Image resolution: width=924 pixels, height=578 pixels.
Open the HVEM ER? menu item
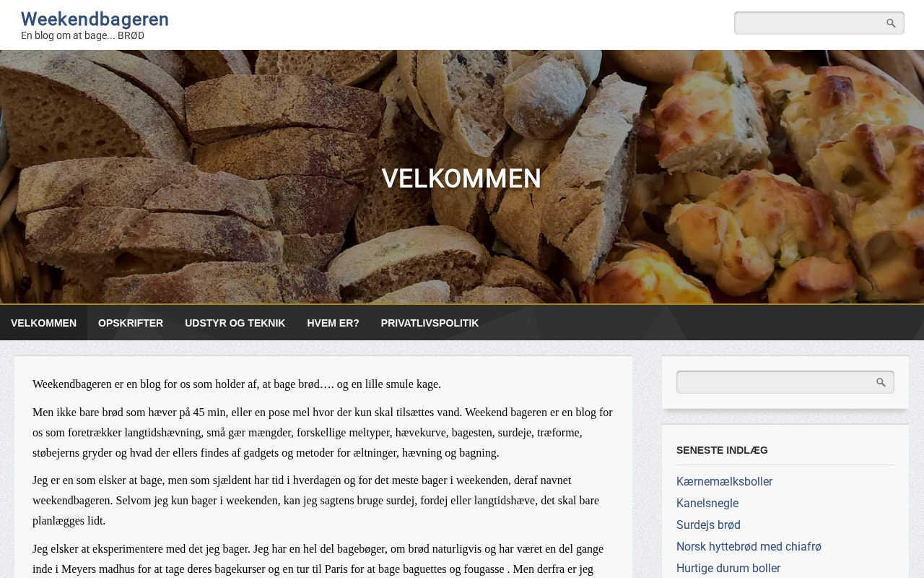pos(333,323)
